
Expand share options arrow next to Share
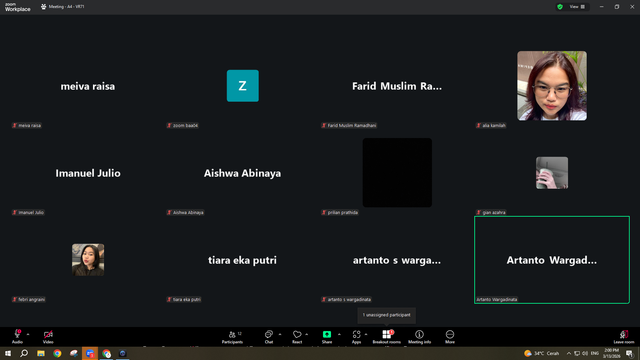click(x=339, y=334)
